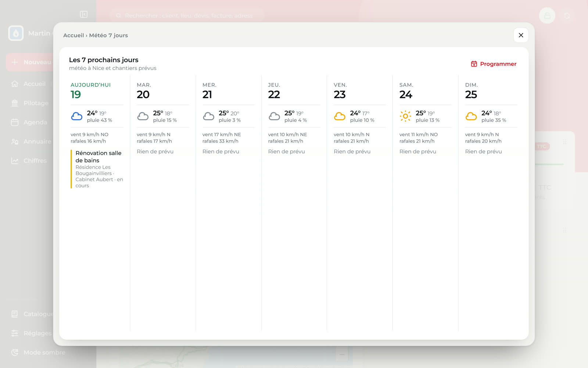Image resolution: width=588 pixels, height=368 pixels.
Task: Click 'Rien de prévu' under Saturday 24
Action: [x=418, y=152]
